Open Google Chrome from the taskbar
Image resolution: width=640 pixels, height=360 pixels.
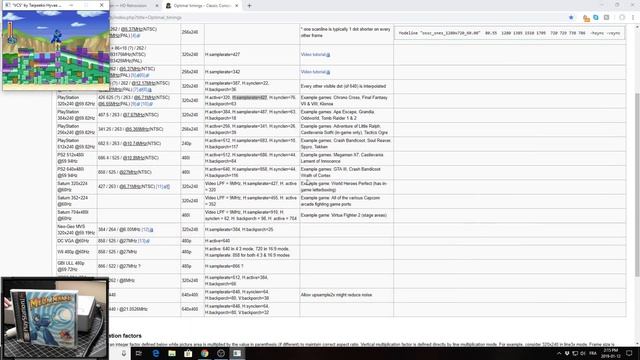click(204, 353)
